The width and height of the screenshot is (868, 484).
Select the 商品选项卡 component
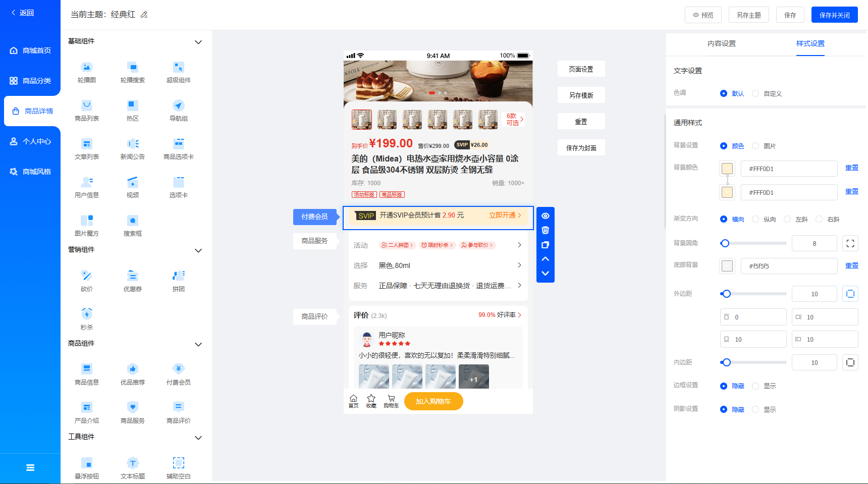[179, 149]
